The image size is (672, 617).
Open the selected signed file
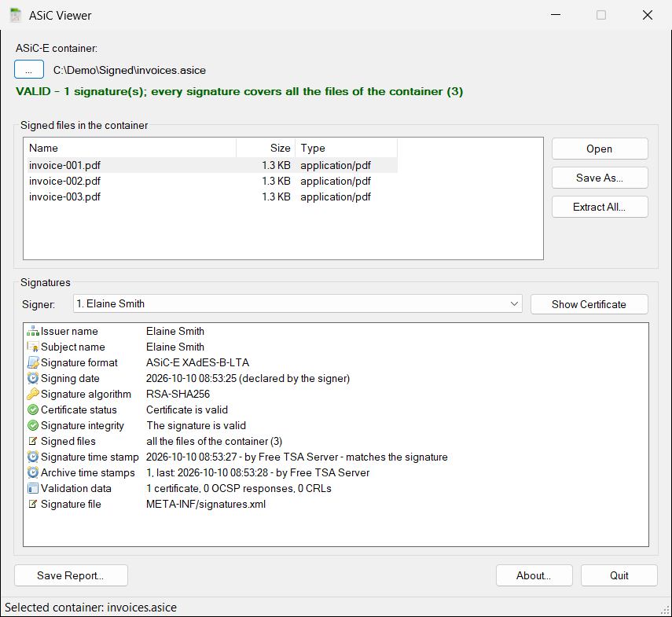coord(600,149)
